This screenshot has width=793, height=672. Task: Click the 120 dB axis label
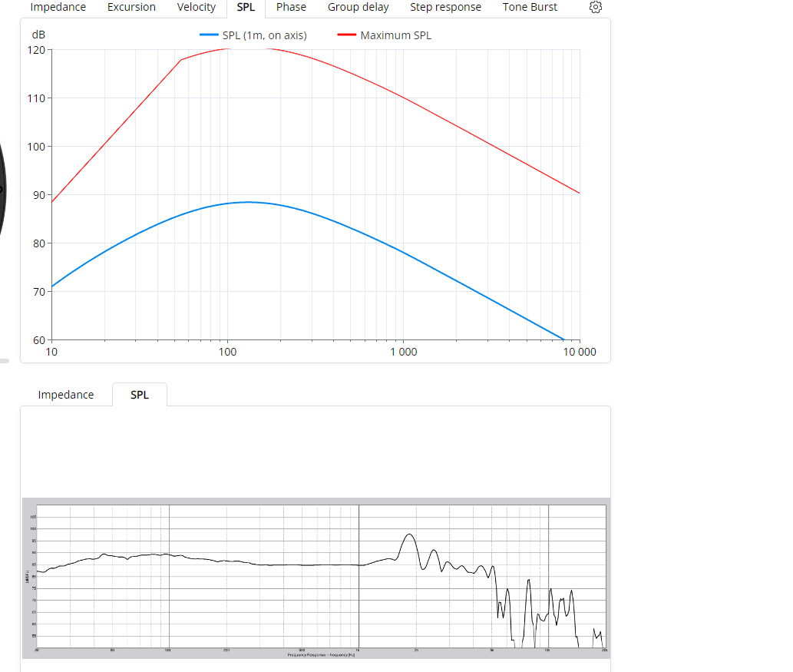coord(36,50)
